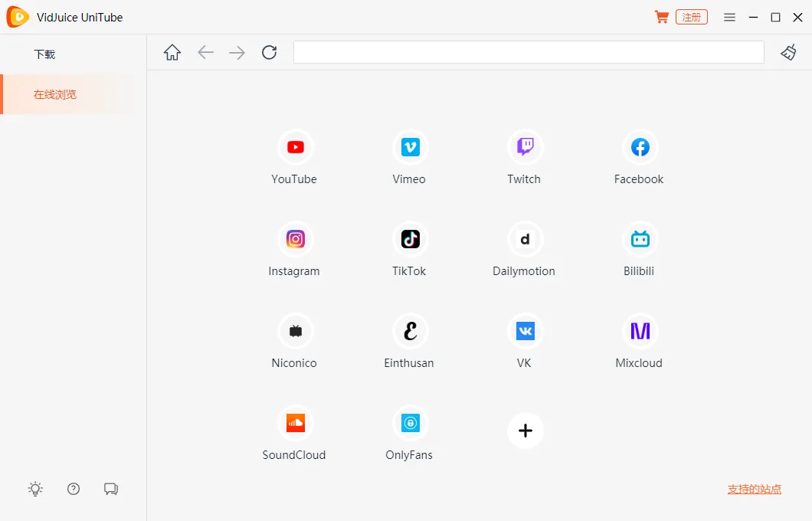Add a new site with plus button
The image size is (812, 521).
click(x=525, y=431)
